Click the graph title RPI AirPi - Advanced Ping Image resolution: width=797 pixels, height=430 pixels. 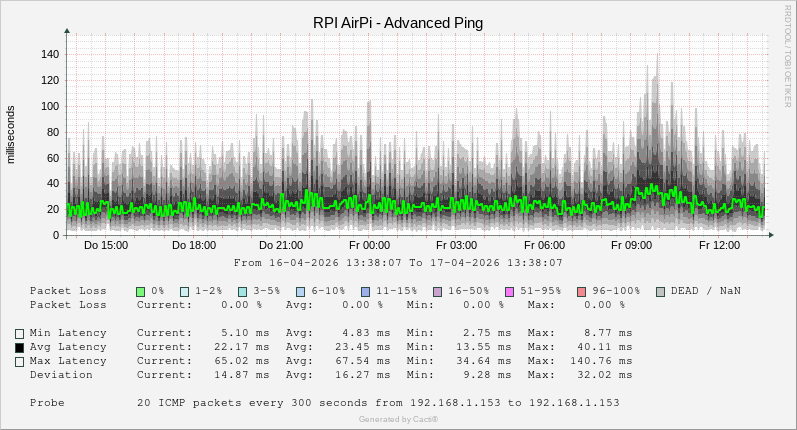pos(398,23)
